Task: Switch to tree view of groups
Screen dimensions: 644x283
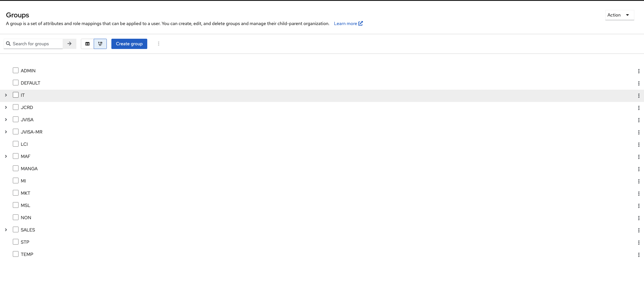Action: coord(100,44)
